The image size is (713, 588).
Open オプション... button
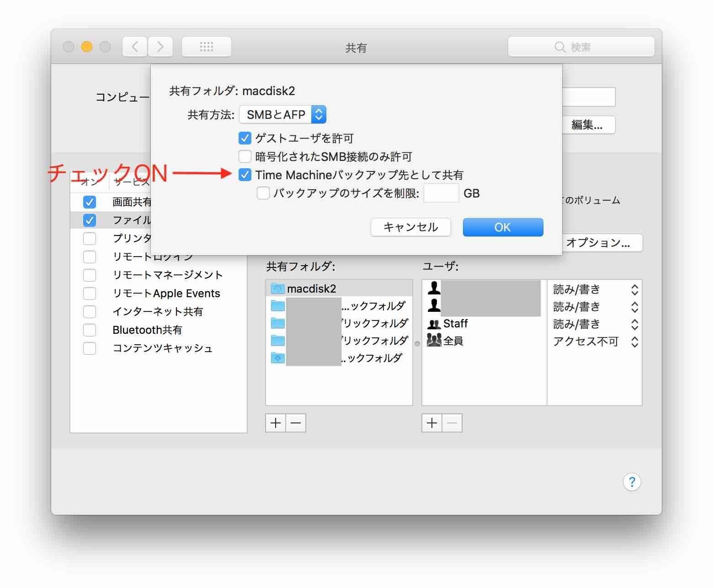click(x=602, y=243)
